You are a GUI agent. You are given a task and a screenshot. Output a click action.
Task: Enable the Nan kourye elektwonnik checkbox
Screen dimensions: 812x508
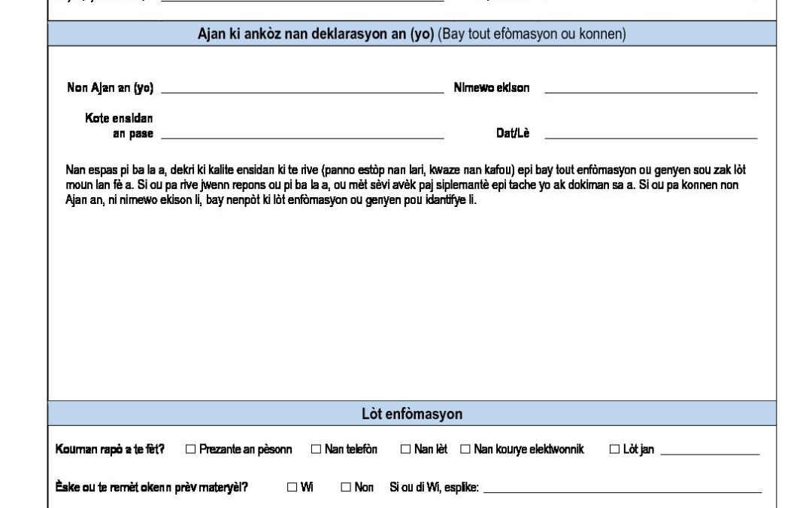tap(465, 449)
